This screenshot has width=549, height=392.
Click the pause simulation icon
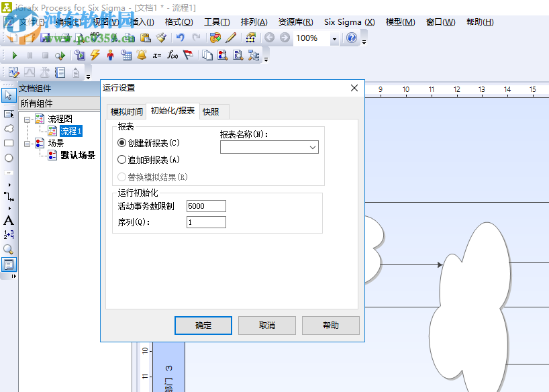(x=30, y=55)
